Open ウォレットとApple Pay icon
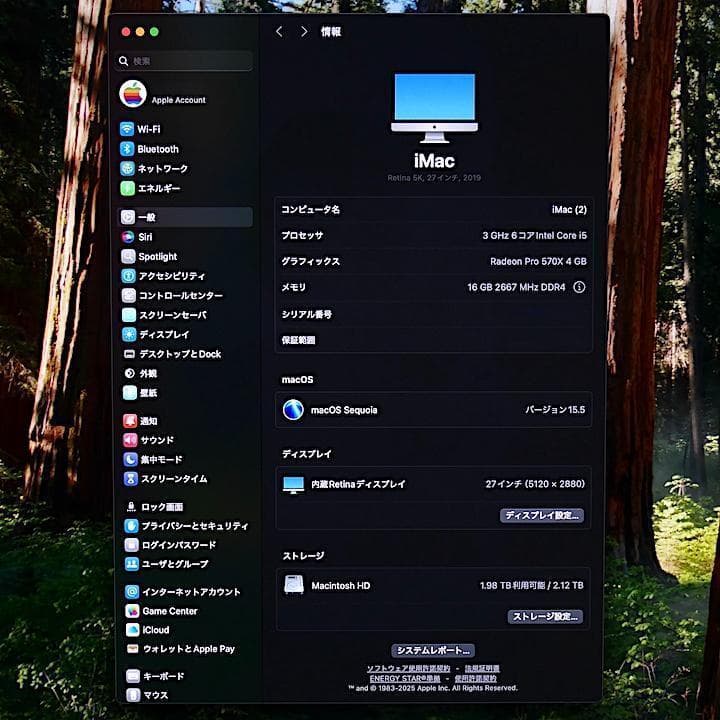Image resolution: width=720 pixels, height=720 pixels. pos(133,649)
